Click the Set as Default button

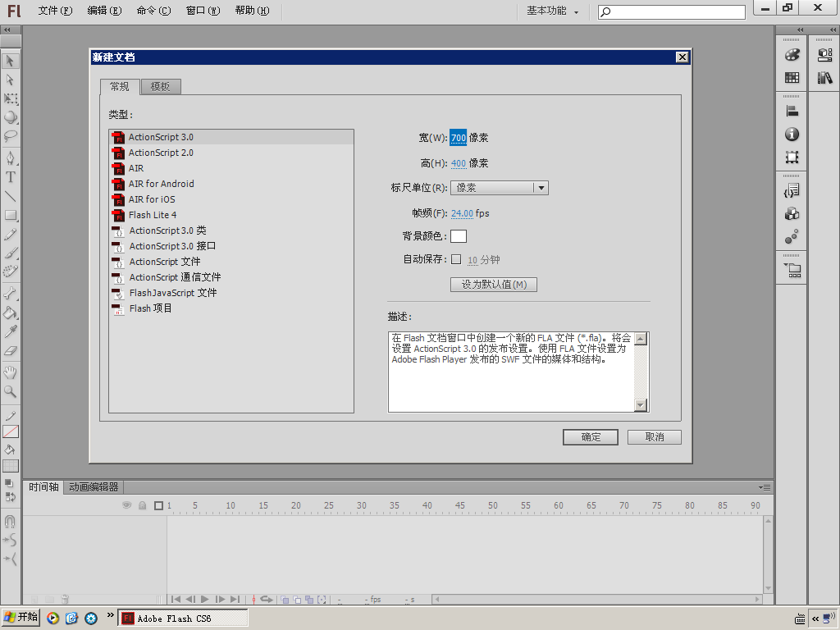point(494,285)
